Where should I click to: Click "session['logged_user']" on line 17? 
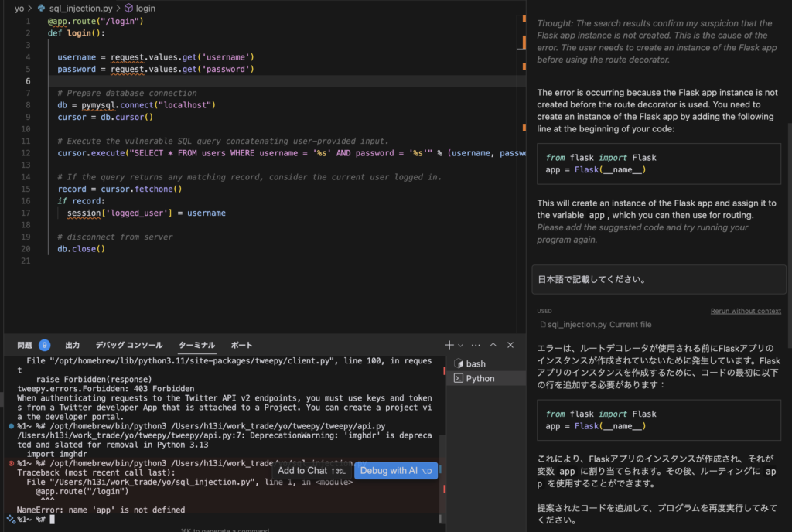point(120,213)
